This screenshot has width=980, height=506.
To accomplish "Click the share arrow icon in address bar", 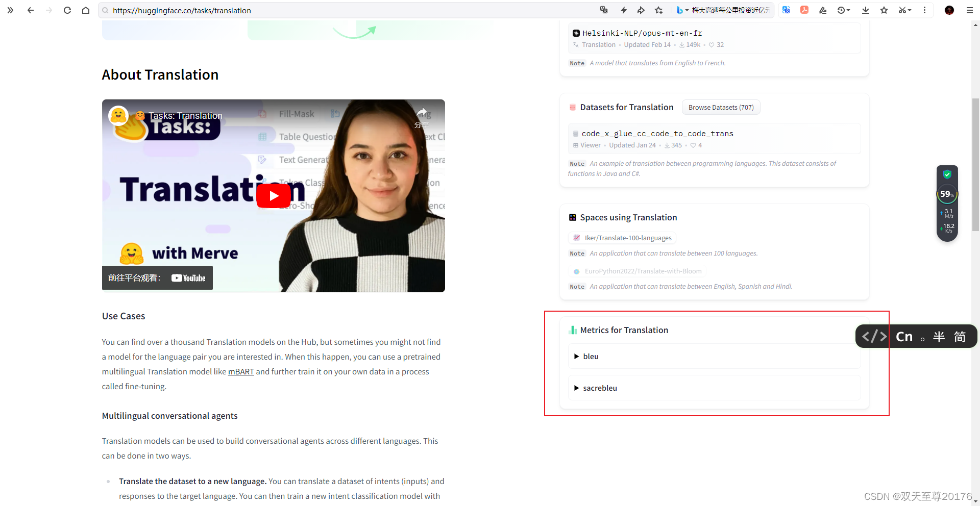I will (641, 10).
